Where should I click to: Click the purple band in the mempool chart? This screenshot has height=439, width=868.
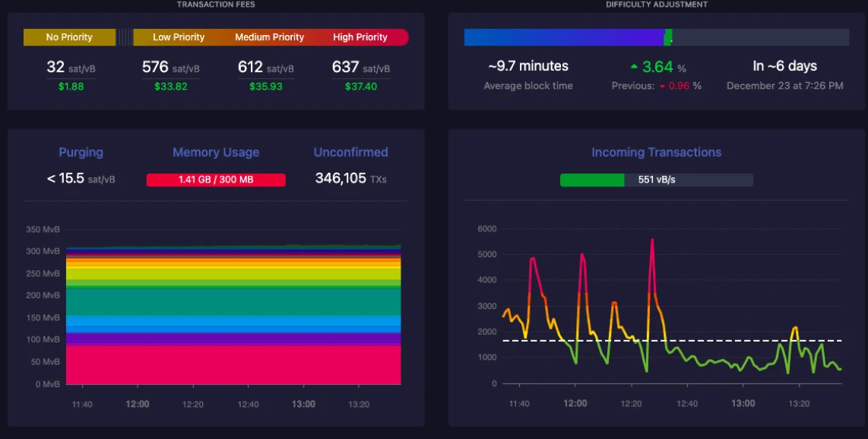[233, 338]
